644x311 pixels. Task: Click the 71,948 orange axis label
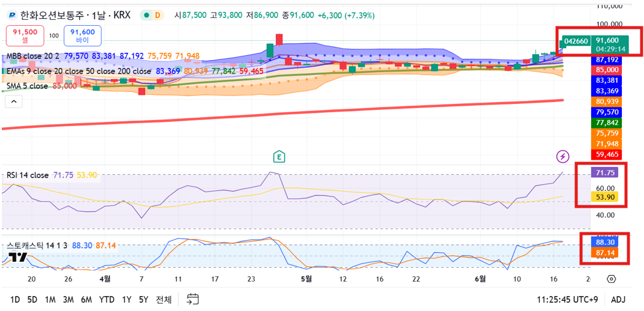click(607, 144)
